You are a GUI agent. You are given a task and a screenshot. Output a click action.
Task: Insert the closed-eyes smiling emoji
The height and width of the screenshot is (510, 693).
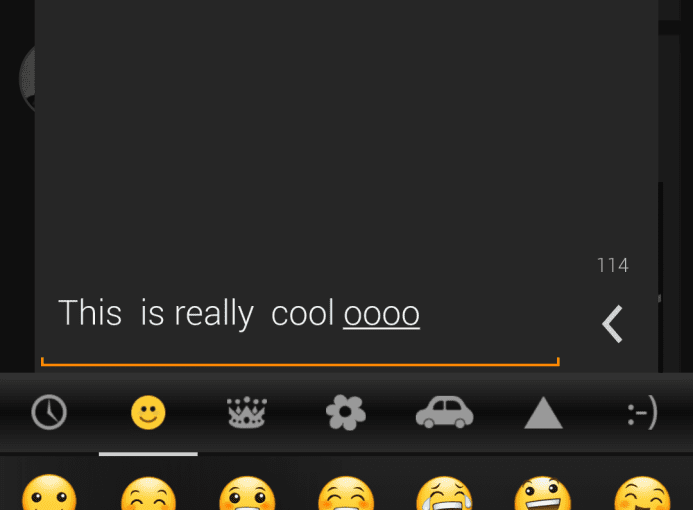[148, 493]
